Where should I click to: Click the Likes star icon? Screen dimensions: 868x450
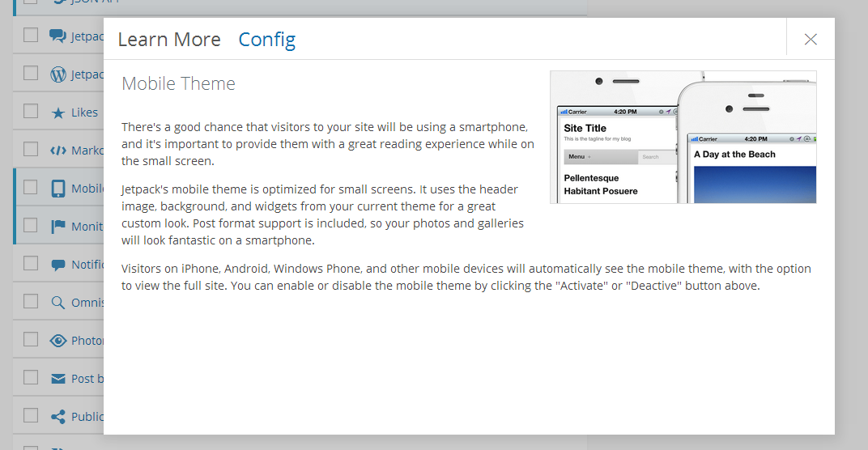point(57,113)
